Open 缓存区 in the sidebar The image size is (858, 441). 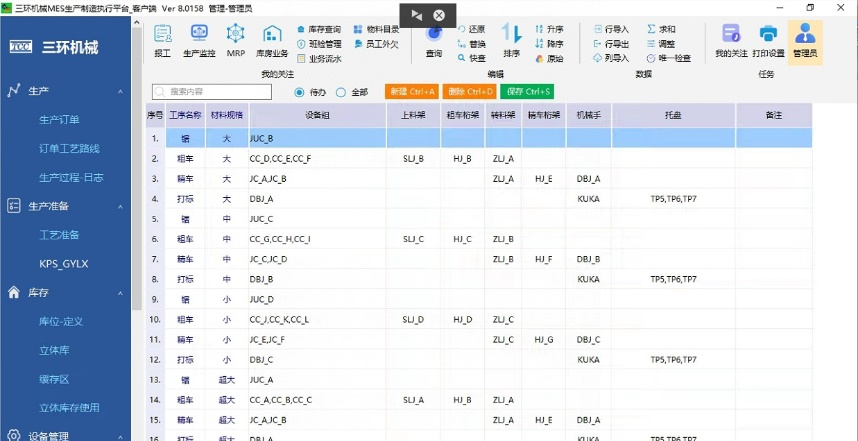click(x=54, y=380)
